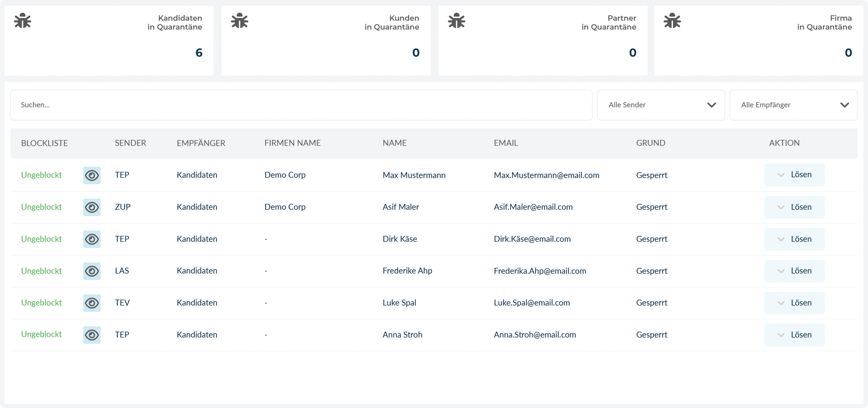Click Ungeblockt status for Dirk Käse
This screenshot has width=868, height=408.
(41, 239)
